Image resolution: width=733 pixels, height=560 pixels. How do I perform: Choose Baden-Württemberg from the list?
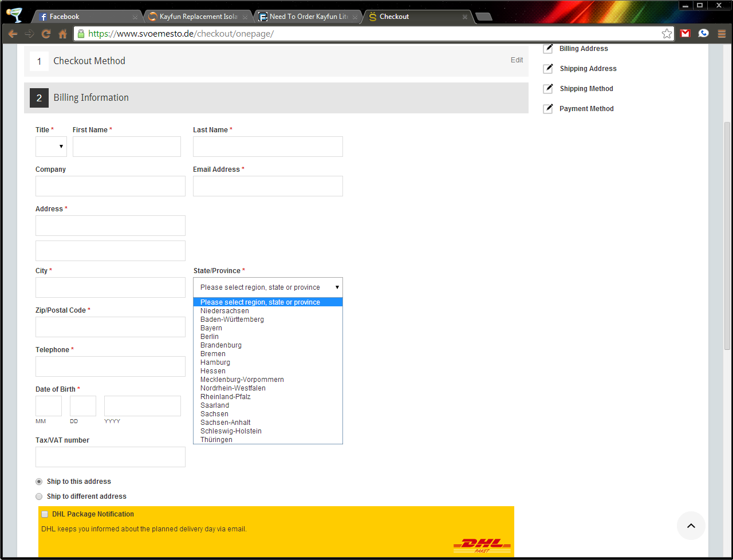pyautogui.click(x=268, y=320)
